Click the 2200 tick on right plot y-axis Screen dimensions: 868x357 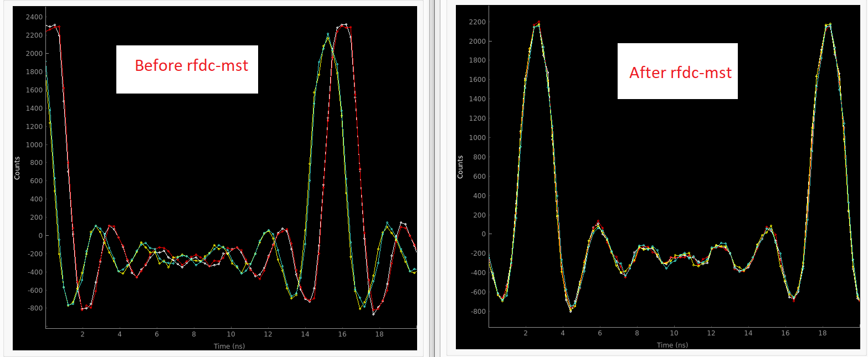tap(477, 22)
